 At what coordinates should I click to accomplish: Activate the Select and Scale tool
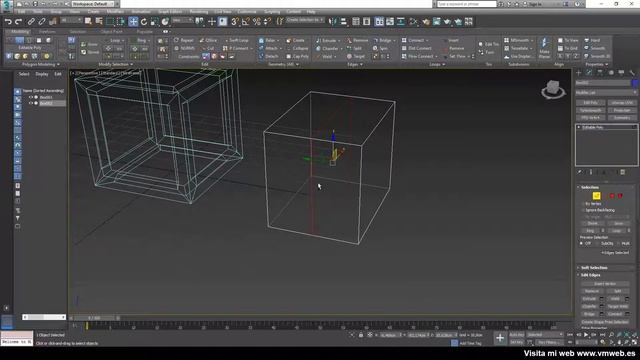(x=154, y=21)
